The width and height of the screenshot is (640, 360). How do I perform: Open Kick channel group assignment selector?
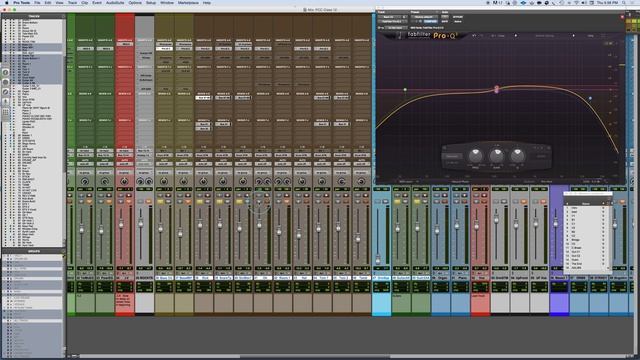(x=203, y=173)
